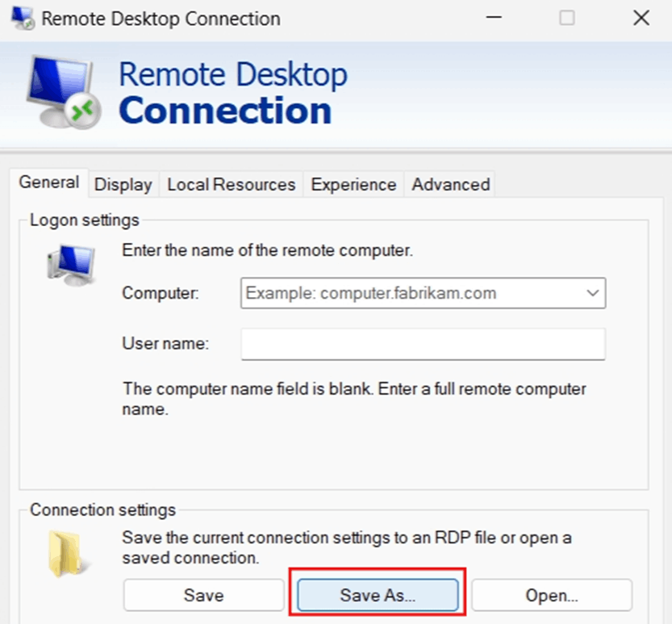This screenshot has width=672, height=624.
Task: Click inside the Computer name field
Action: point(403,293)
